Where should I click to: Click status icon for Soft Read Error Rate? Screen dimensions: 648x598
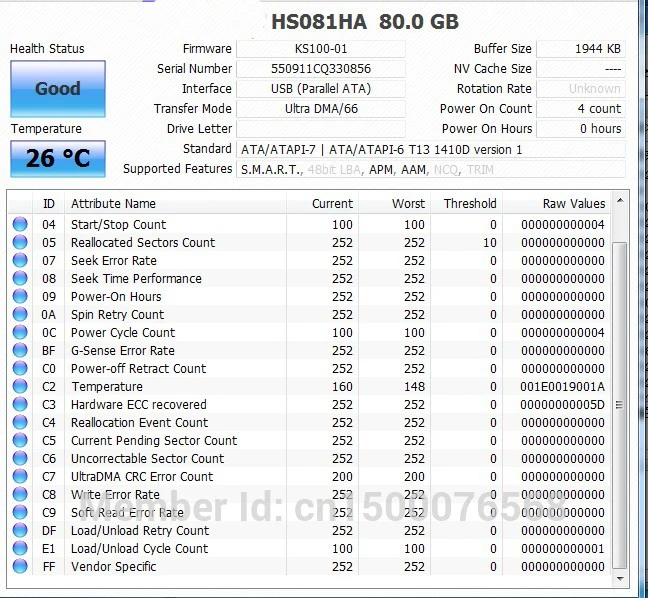coord(20,512)
